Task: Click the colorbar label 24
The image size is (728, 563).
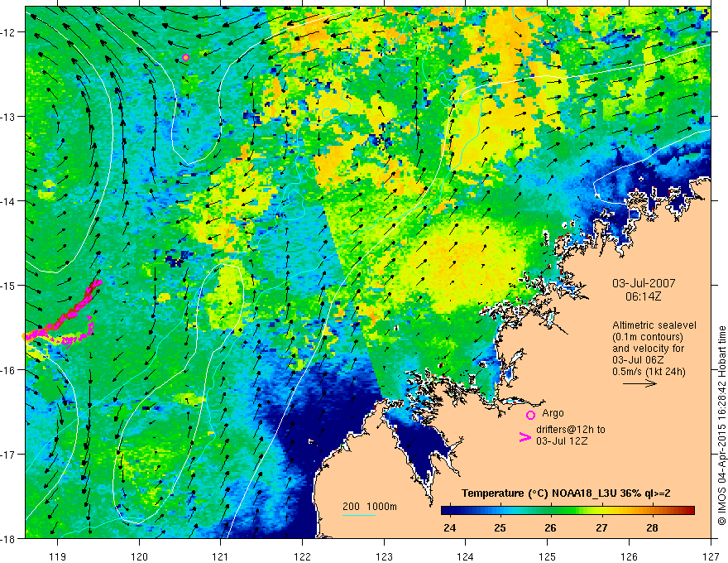Action: 449,527
